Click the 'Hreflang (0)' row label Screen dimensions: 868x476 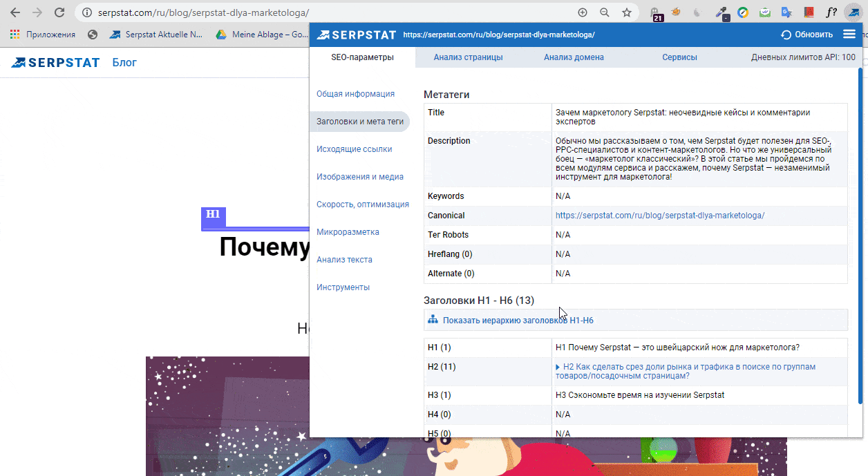(x=450, y=254)
